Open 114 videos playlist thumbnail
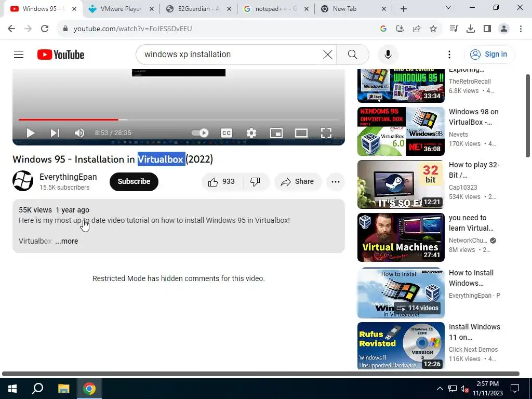The image size is (532, 399). (x=401, y=293)
